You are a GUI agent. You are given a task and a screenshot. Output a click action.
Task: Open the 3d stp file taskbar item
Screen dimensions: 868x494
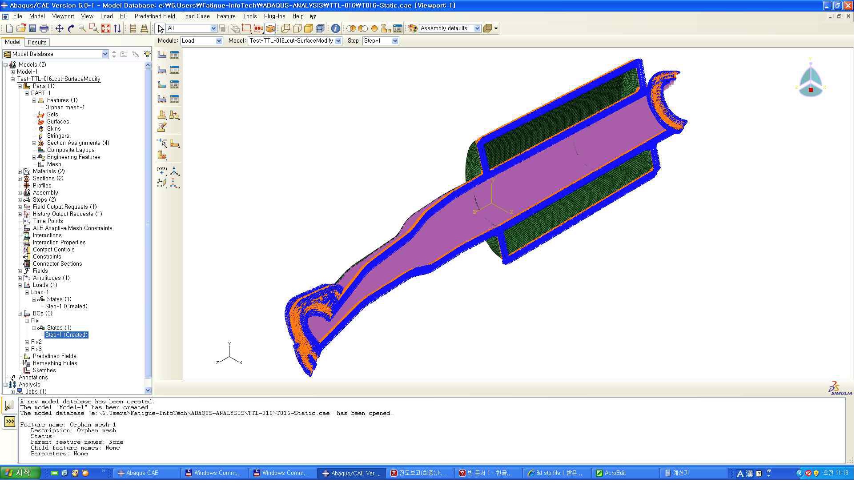[557, 473]
